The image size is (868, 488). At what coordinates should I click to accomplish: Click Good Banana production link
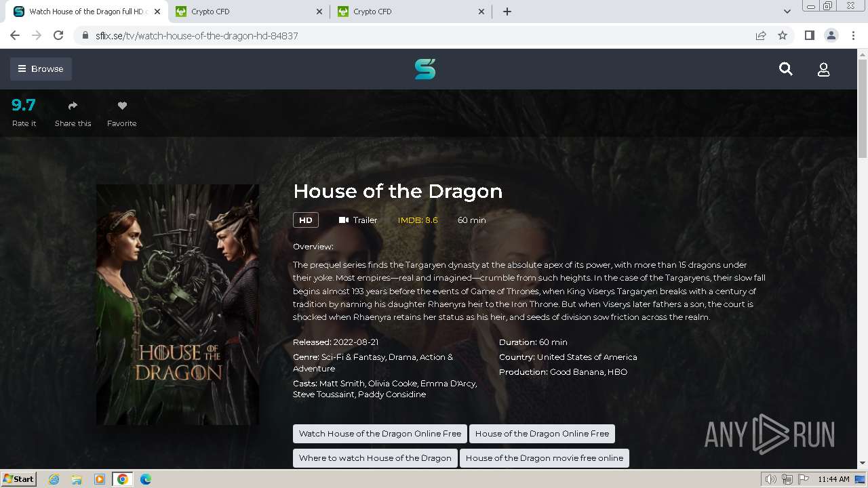[577, 371]
